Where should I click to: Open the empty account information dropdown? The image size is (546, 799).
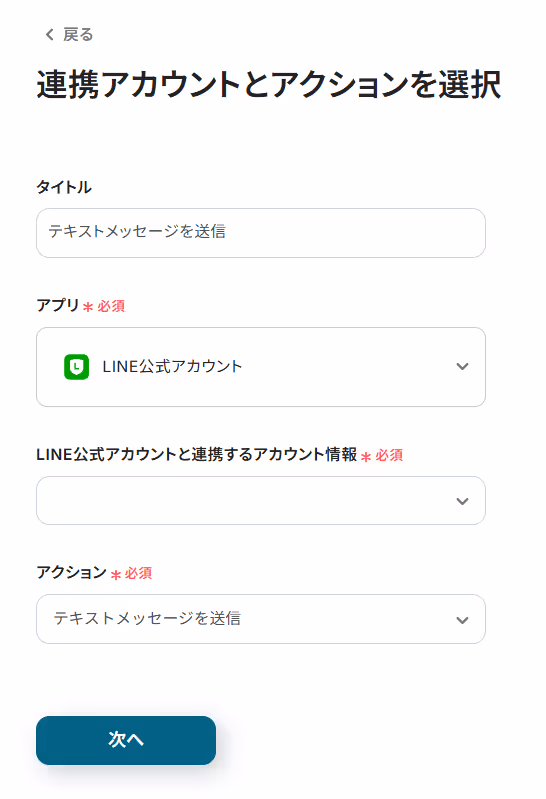coord(261,500)
